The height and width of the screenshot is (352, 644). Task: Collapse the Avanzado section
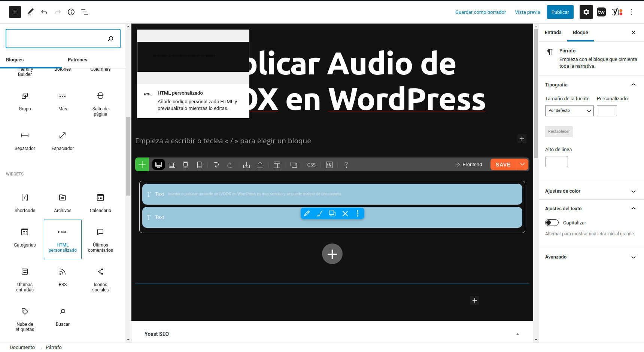point(591,257)
